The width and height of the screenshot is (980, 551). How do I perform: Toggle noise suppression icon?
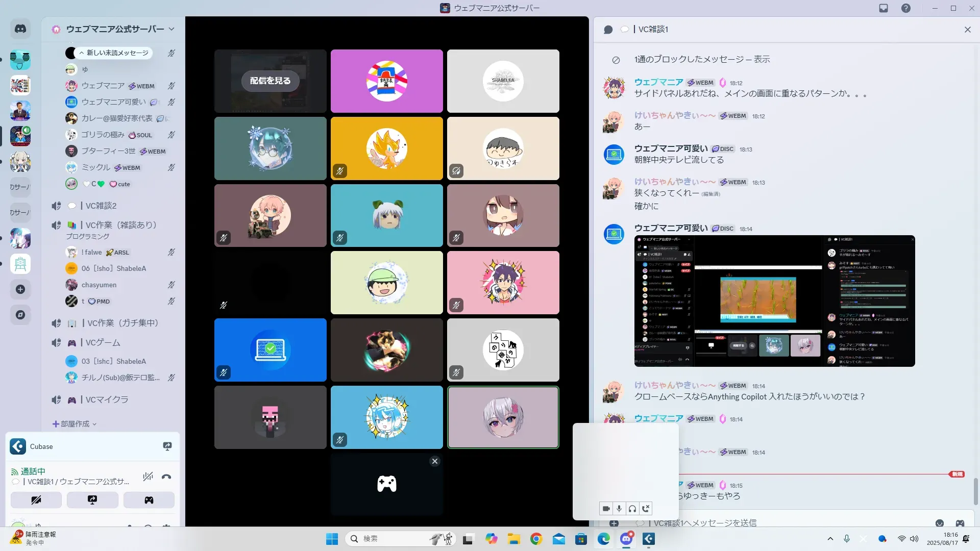[x=148, y=477]
